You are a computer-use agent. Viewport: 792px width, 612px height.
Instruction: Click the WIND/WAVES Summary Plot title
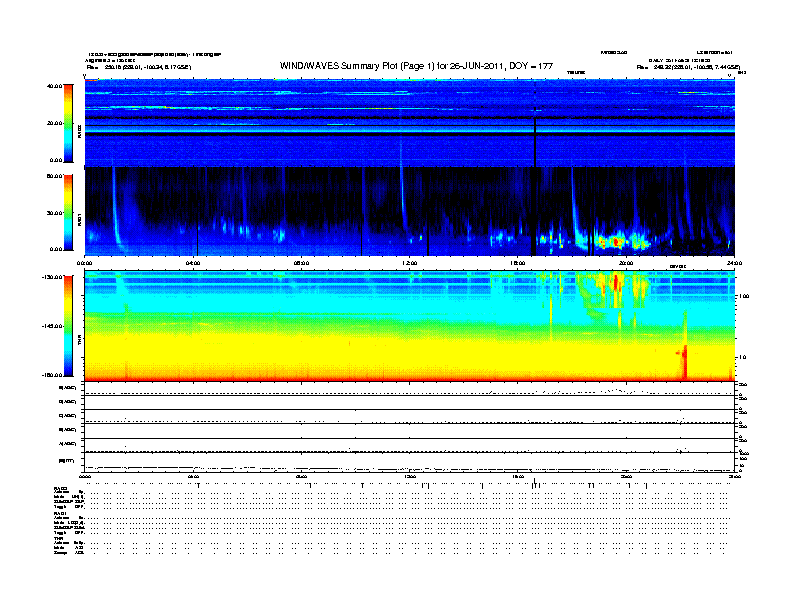(416, 66)
